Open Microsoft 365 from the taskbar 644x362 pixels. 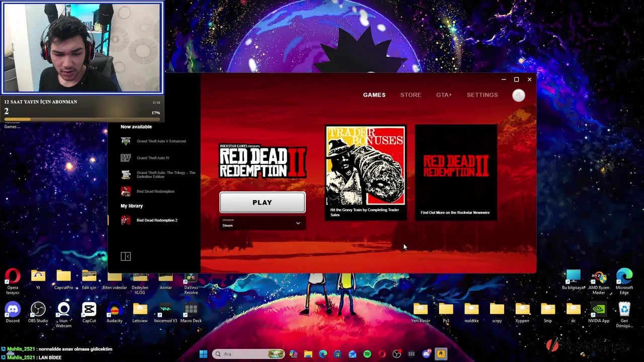point(293,354)
